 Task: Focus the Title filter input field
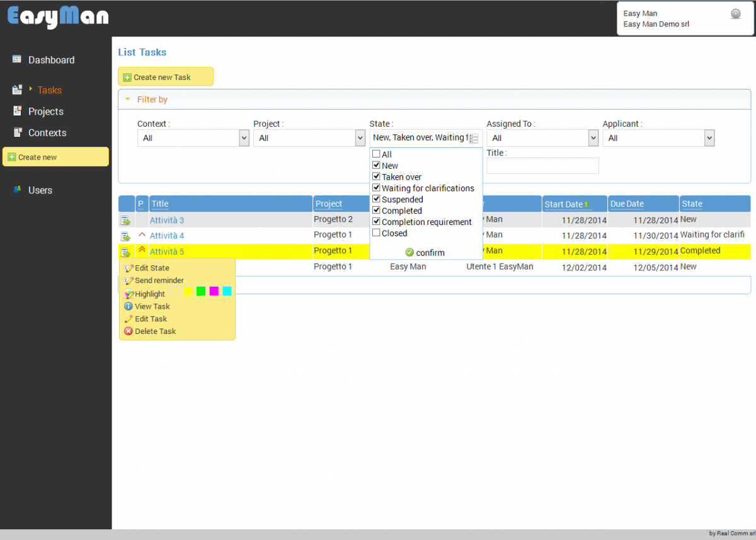[x=542, y=166]
